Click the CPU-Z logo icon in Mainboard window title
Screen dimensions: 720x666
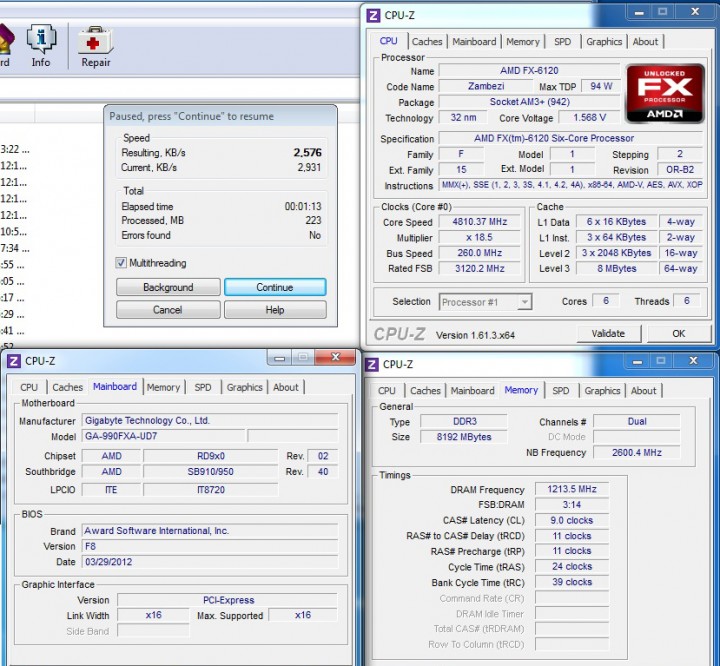pyautogui.click(x=14, y=361)
